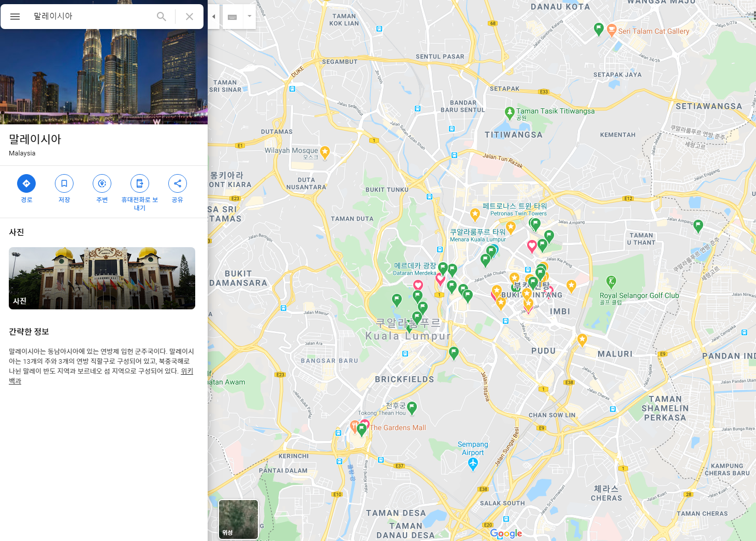
Task: Click the green flag pin west of Kuala Lumpur lake gardens
Action: coord(397,300)
